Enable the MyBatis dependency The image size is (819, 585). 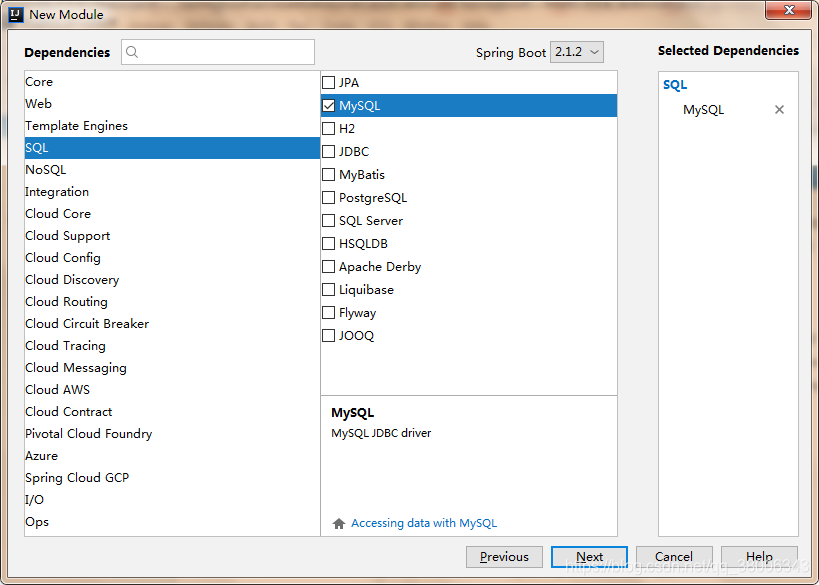(x=329, y=174)
